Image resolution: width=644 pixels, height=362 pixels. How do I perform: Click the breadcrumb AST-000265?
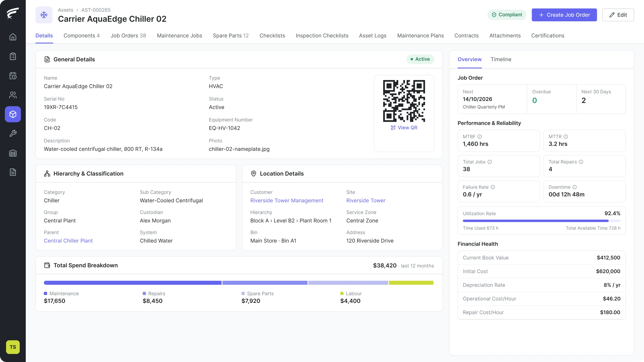click(96, 10)
